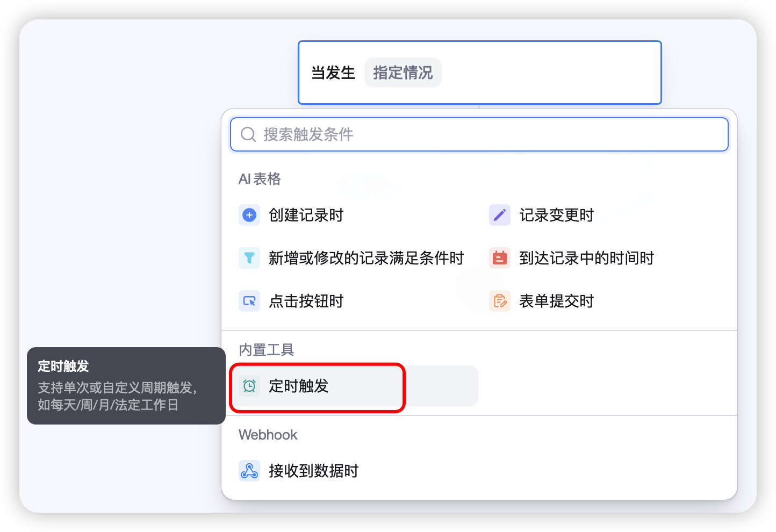Viewport: 776px width, 532px height.
Task: Focus the 搜索触发条件 search field
Action: pos(484,134)
